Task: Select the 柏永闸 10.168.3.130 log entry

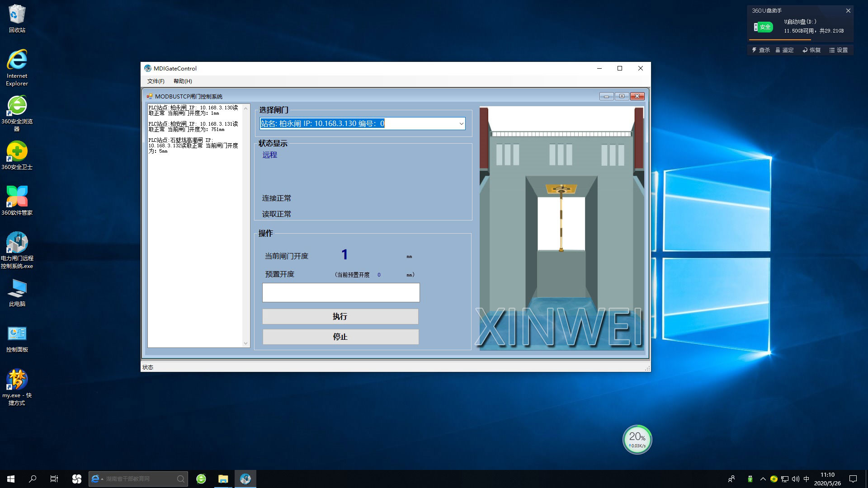Action: 193,111
